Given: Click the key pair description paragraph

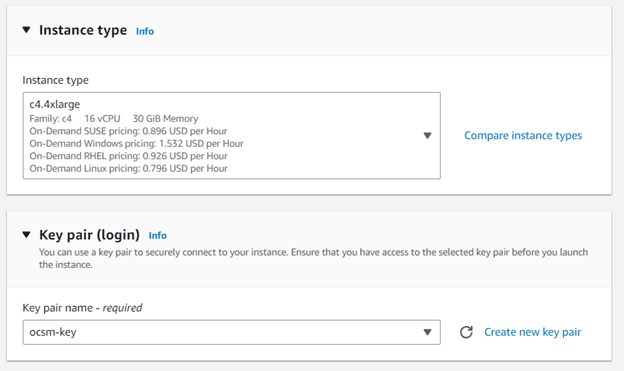Looking at the screenshot, I should (313, 258).
